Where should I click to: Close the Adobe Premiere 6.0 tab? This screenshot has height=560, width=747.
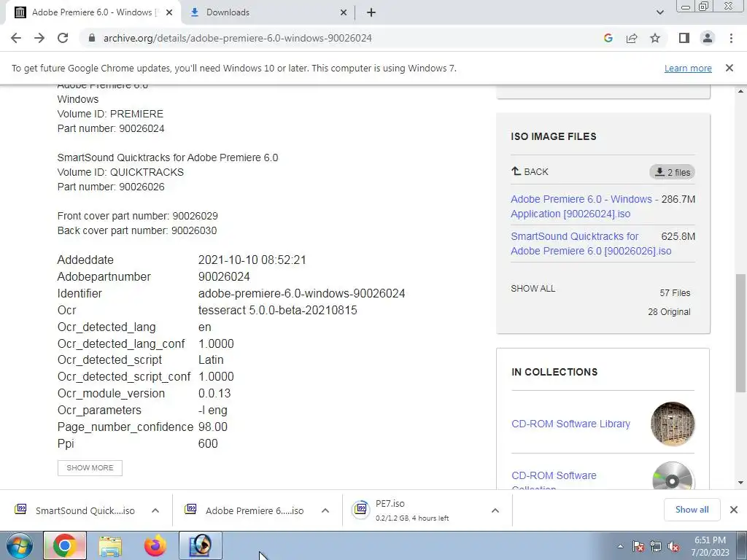coord(169,12)
